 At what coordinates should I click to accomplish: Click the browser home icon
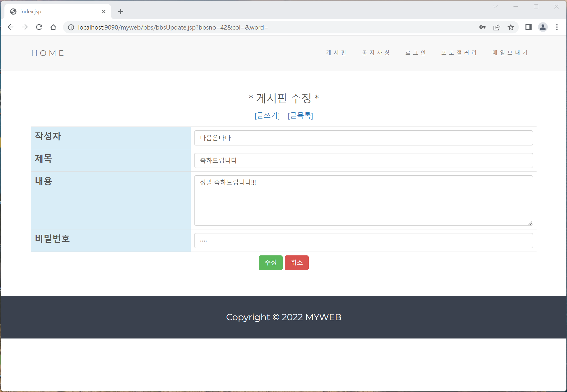[x=53, y=27]
